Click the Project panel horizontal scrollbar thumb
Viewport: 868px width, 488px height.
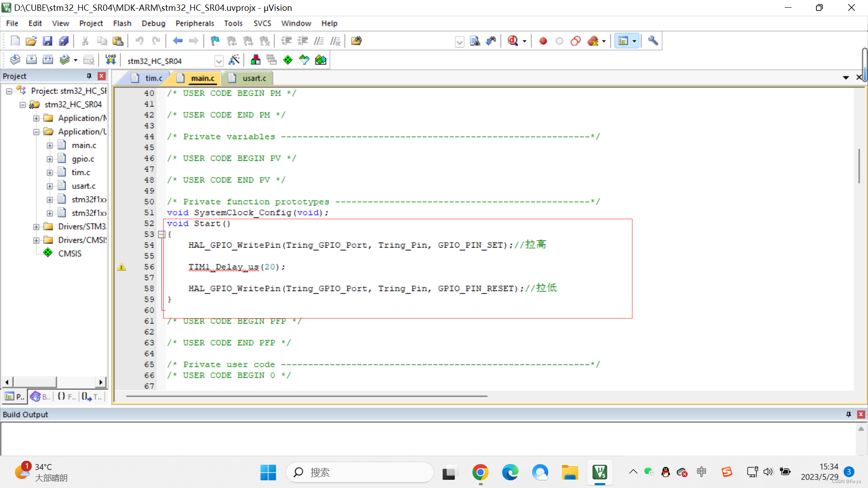(x=34, y=382)
